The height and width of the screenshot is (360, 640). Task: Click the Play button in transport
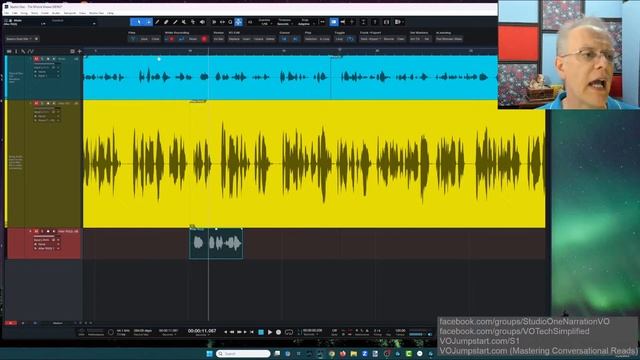269,332
